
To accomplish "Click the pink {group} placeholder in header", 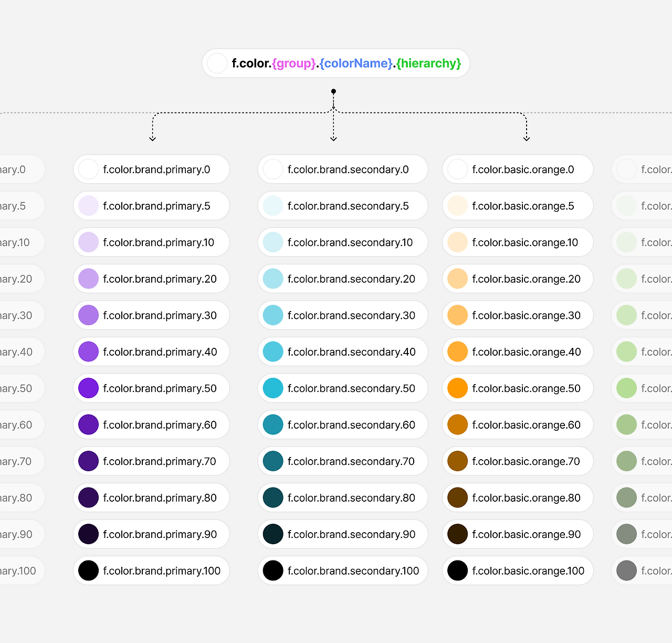I will pos(294,64).
